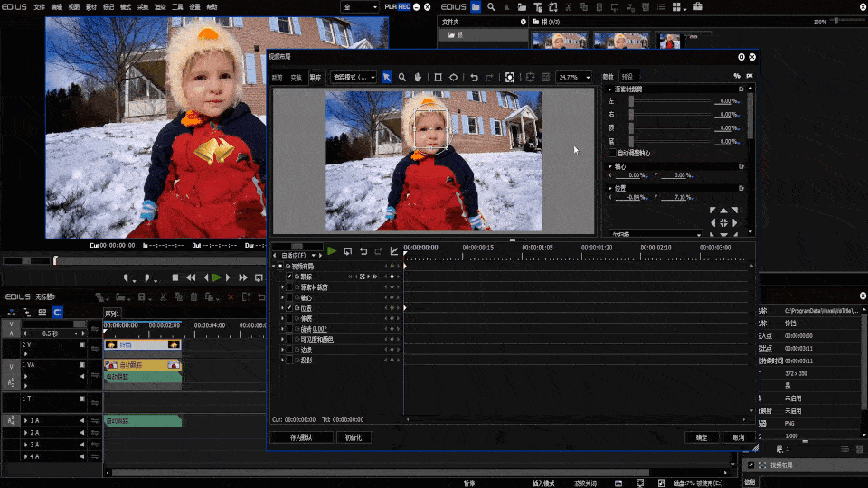This screenshot has width=868, height=488.
Task: Play the layout dialog keyframe timeline
Action: [x=332, y=251]
